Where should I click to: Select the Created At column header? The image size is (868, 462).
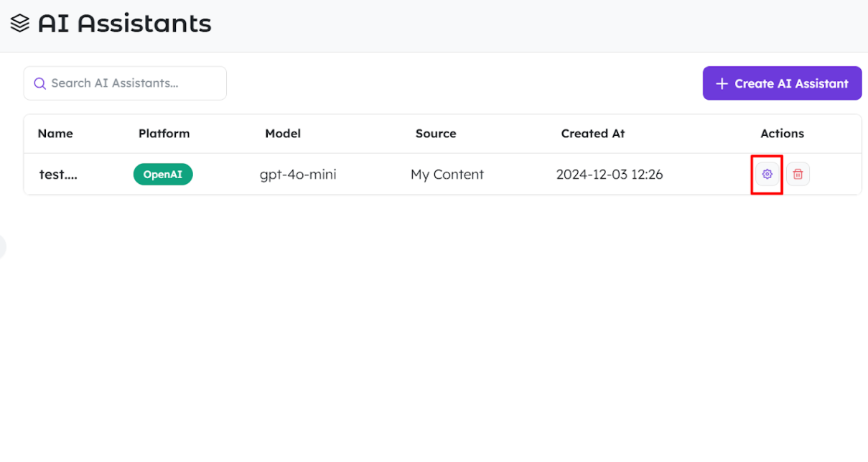tap(593, 134)
